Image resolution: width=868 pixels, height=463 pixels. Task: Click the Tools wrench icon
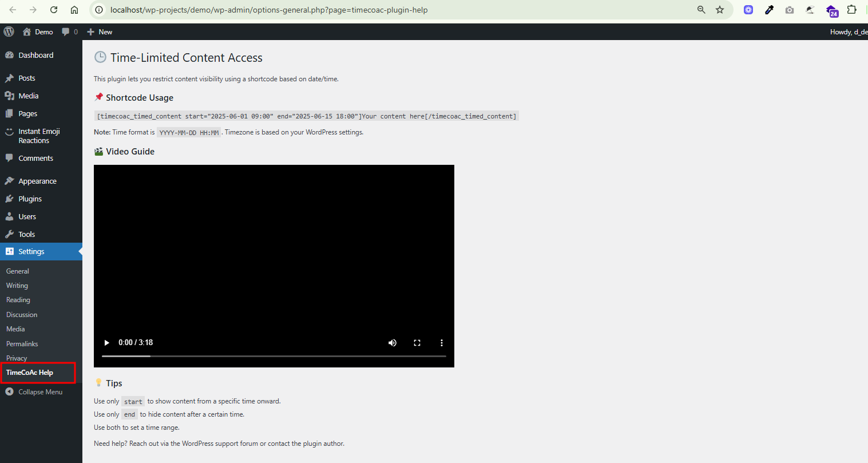tap(11, 234)
